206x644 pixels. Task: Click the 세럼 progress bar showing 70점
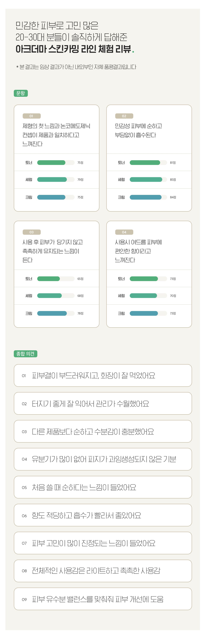(x=148, y=296)
